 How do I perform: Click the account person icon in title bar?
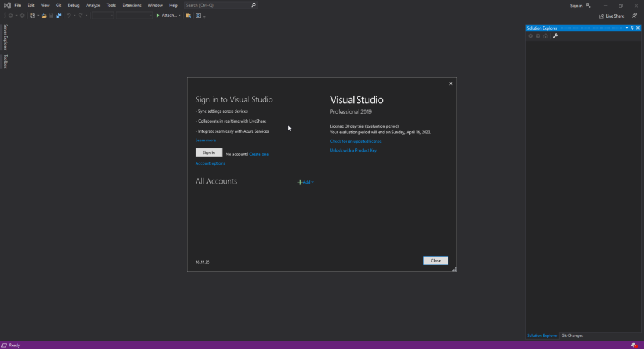pos(588,5)
